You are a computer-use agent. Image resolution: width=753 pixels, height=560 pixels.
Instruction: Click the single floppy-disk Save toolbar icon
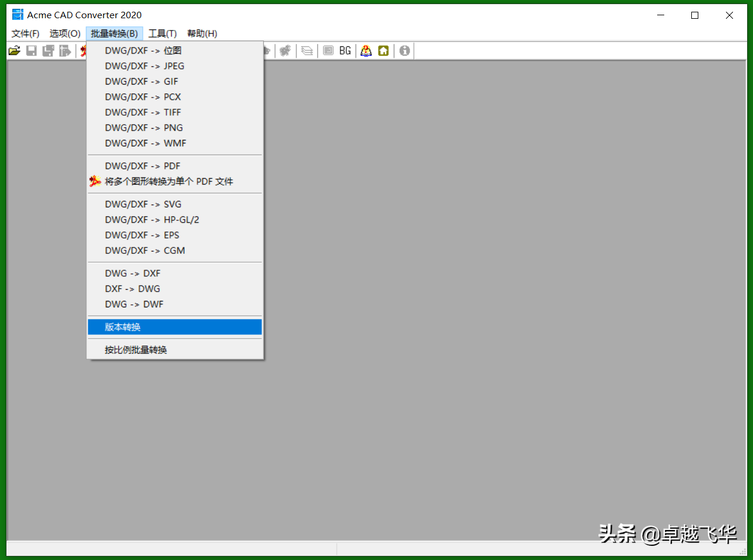pos(32,51)
